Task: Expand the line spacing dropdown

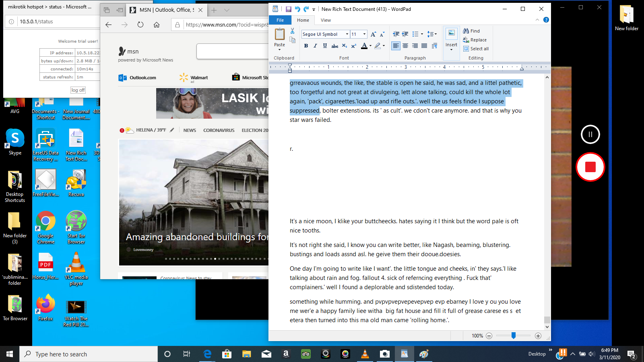Action: [x=432, y=34]
